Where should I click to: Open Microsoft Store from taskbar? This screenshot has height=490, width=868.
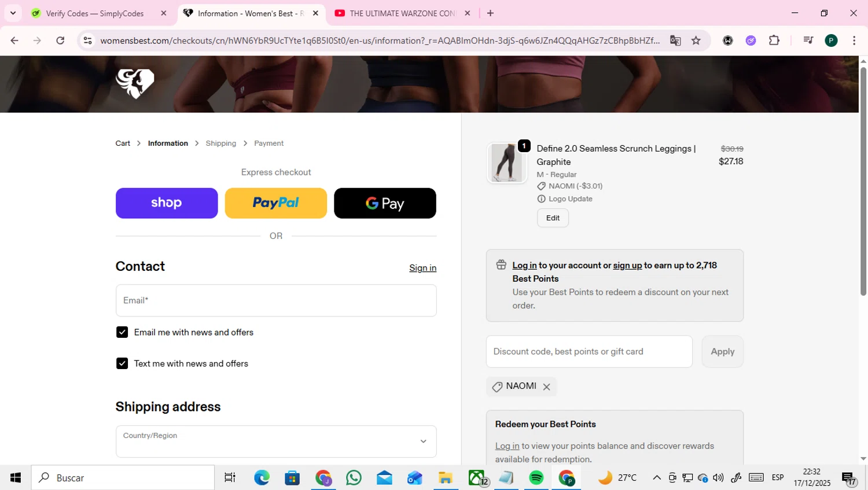(x=292, y=478)
